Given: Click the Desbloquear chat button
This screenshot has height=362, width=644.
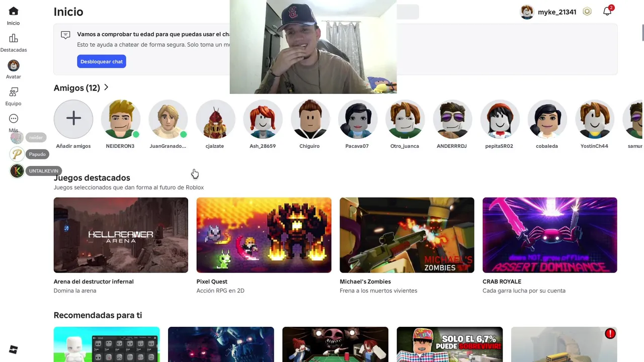Looking at the screenshot, I should pos(102,61).
